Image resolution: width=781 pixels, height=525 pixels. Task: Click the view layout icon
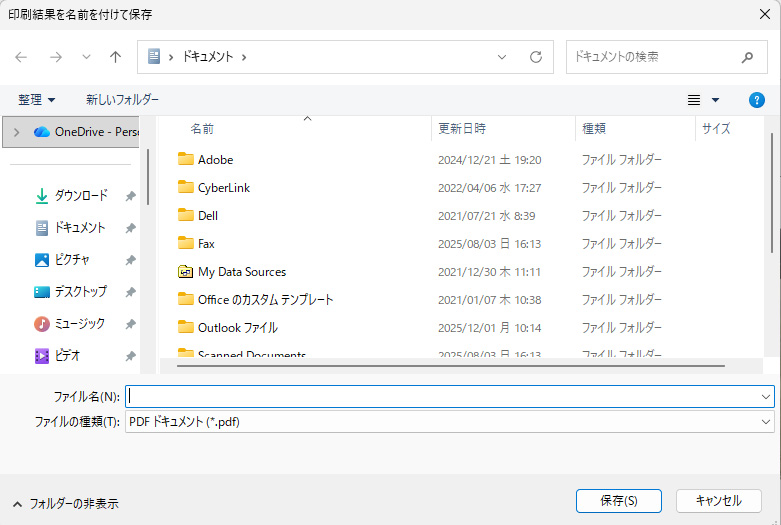(x=694, y=100)
